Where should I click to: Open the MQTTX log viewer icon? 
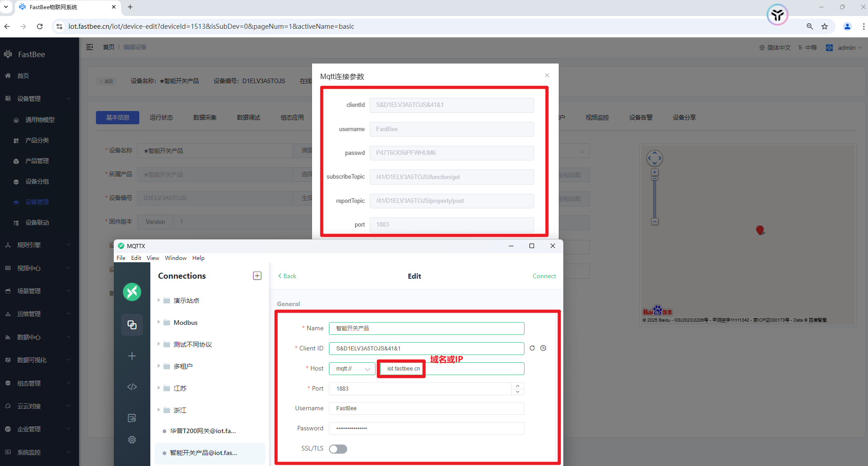[132, 418]
